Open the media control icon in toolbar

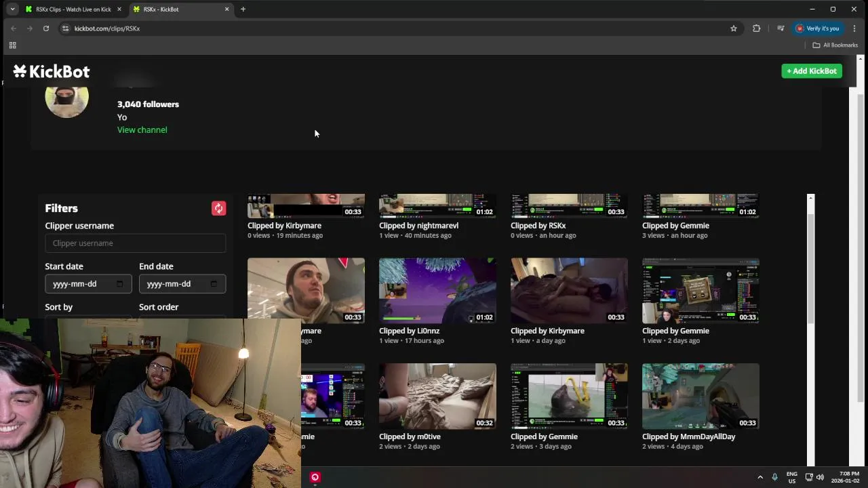pos(781,28)
